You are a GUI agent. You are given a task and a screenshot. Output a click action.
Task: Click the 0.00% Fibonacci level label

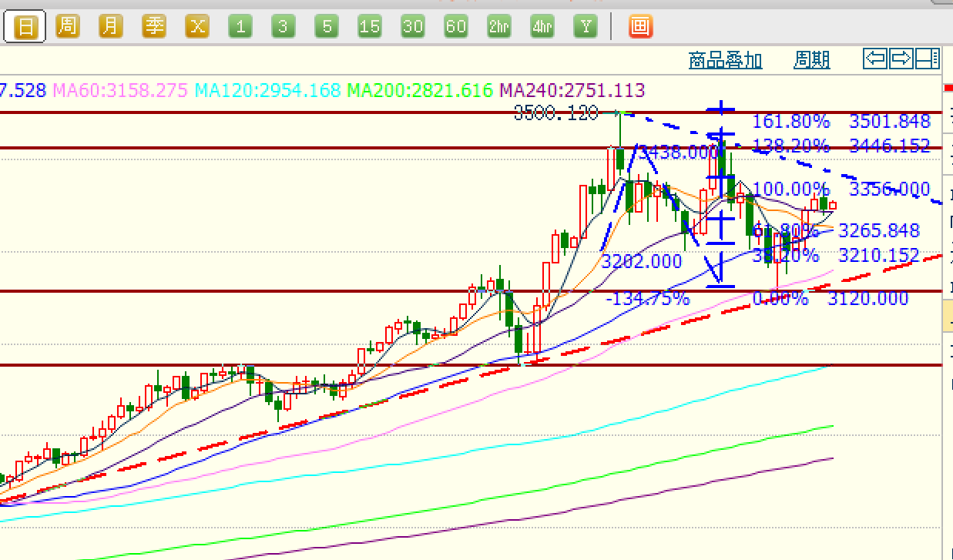(780, 299)
